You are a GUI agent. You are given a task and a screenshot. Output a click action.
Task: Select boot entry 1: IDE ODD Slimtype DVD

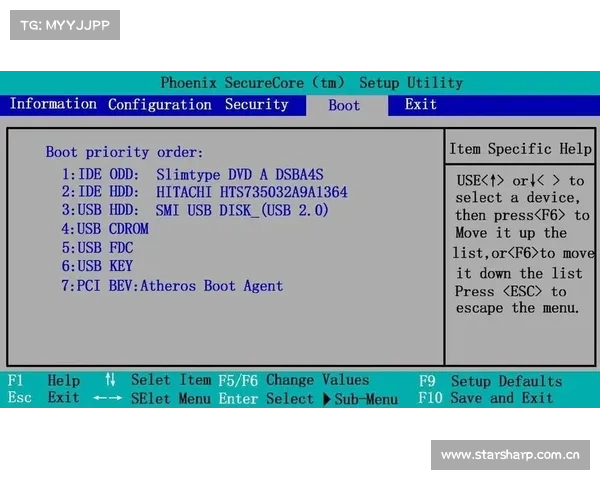192,175
